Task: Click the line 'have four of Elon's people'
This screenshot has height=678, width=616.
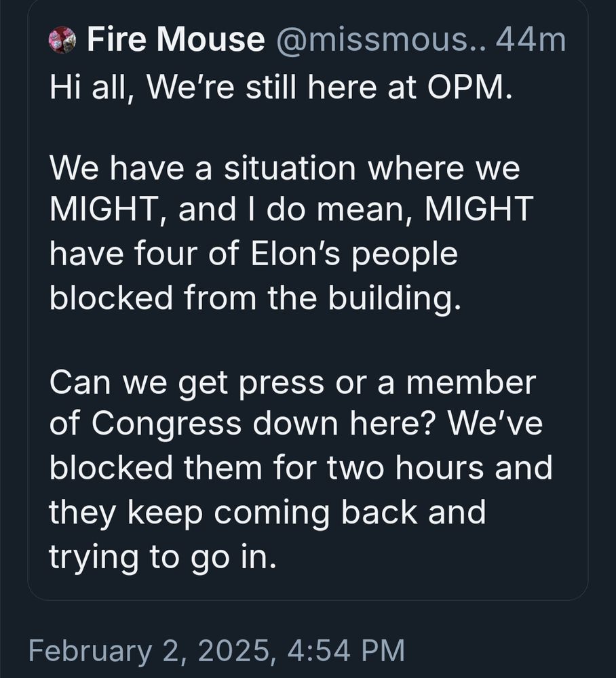Action: (254, 255)
